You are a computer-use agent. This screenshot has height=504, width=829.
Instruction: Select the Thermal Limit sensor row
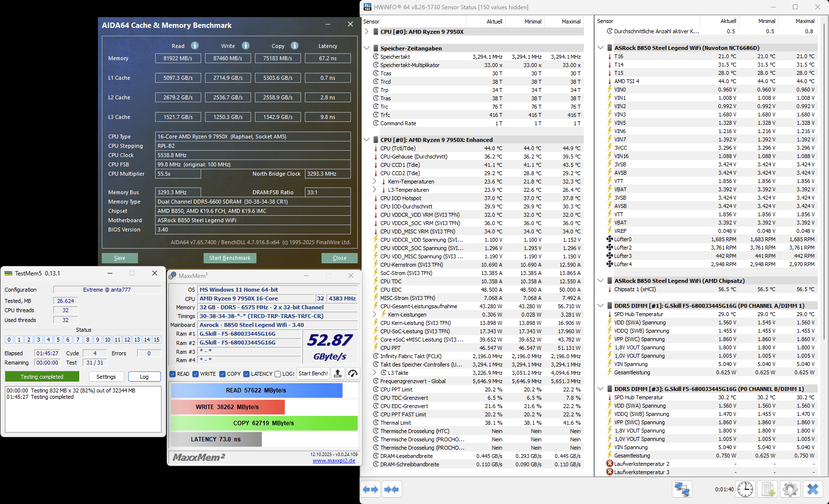pyautogui.click(x=477, y=423)
